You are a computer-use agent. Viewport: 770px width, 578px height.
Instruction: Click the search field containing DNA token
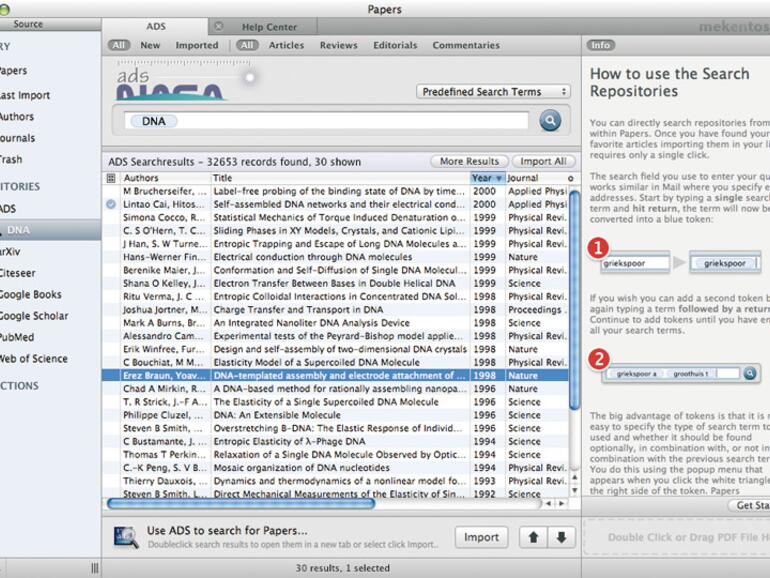point(326,121)
